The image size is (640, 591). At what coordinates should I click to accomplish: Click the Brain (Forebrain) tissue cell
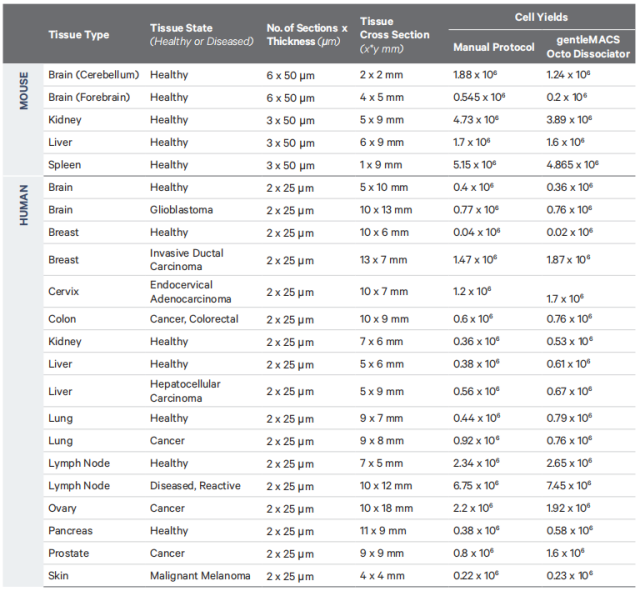point(89,97)
